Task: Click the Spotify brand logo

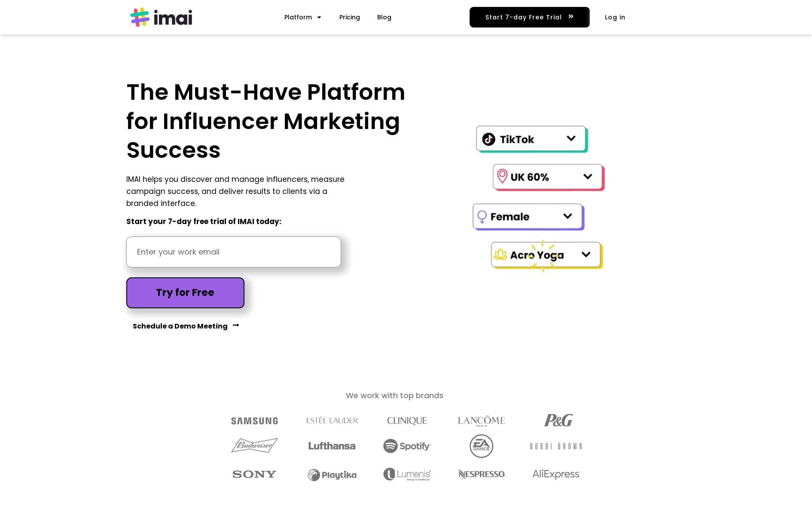Action: tap(407, 446)
